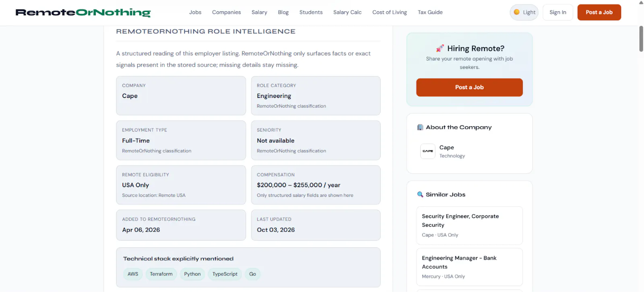The image size is (644, 292).
Task: Click the Sign In button
Action: pos(558,12)
